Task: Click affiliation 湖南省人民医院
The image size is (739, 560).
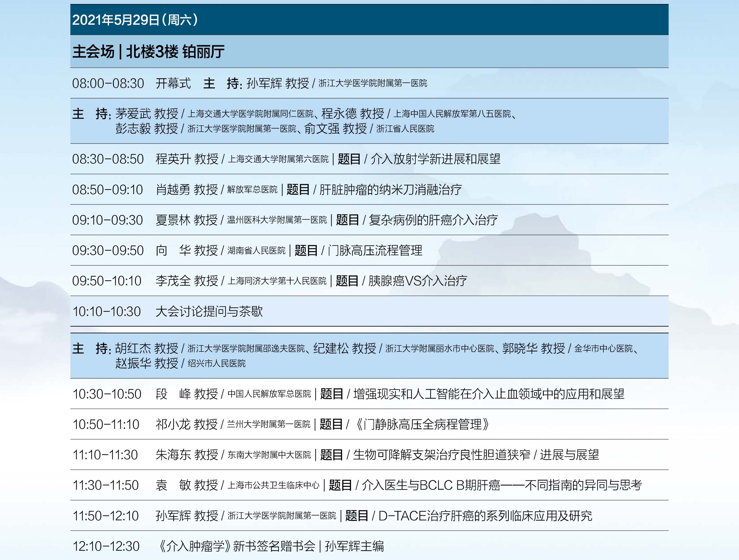Action: coord(257,251)
